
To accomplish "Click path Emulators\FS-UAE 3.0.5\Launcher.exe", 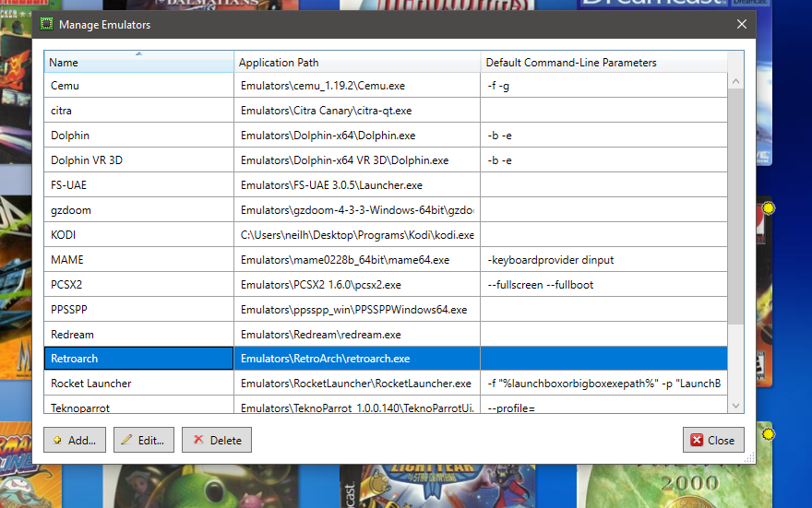I will click(x=331, y=185).
